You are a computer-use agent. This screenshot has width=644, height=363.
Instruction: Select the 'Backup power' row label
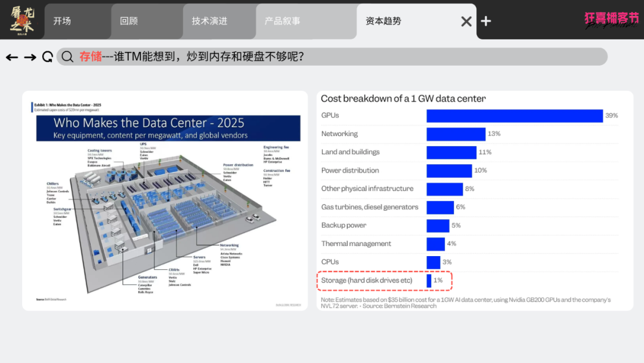tap(344, 225)
